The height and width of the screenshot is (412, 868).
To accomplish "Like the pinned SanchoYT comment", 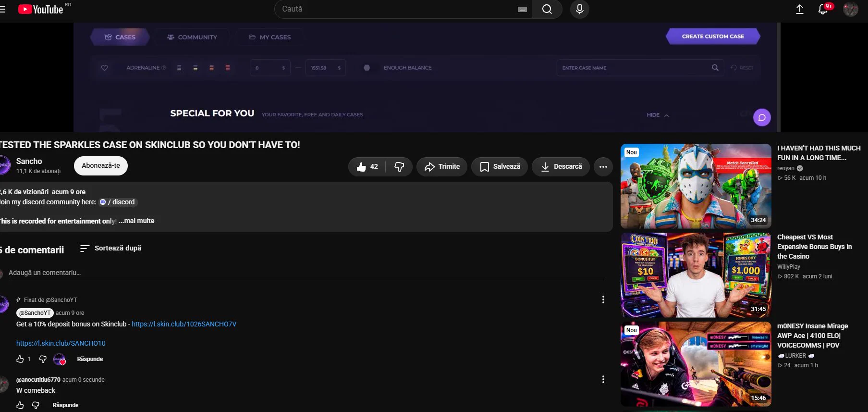I will tap(20, 359).
